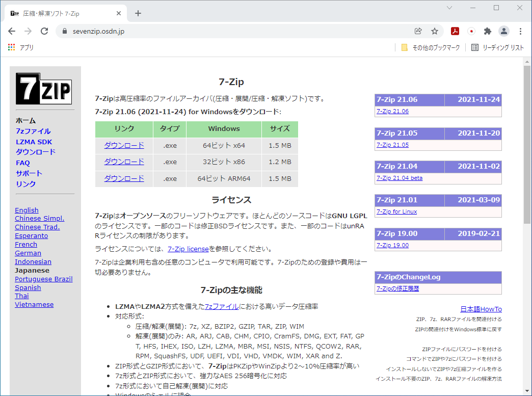Click コマンドでZIPや7zにパスワードを付ける text
The image size is (532, 396).
(454, 359)
